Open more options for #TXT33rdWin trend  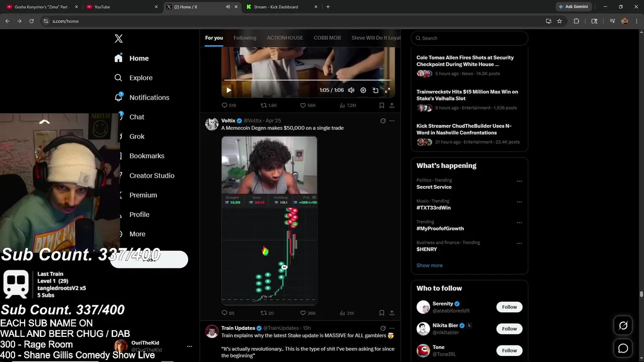point(519,202)
